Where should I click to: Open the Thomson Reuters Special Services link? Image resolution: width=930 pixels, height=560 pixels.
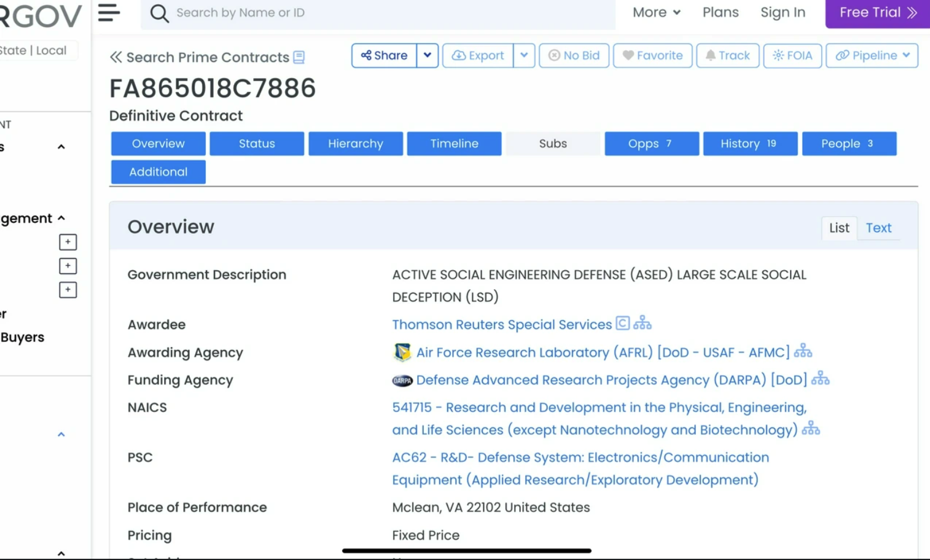502,324
